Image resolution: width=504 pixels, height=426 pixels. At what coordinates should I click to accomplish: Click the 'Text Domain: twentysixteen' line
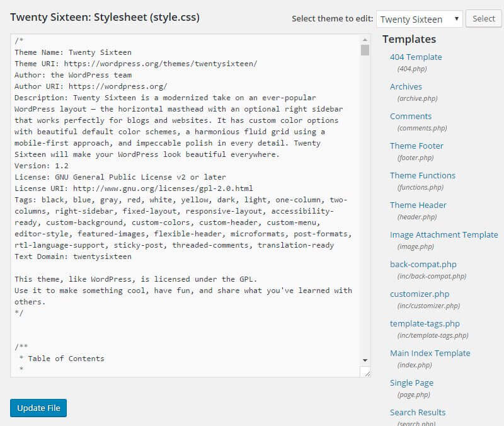73,256
